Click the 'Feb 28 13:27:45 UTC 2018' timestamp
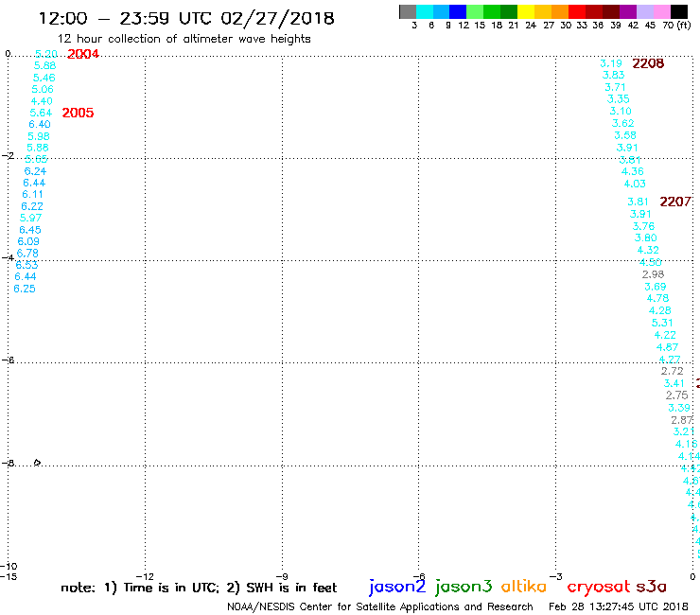This screenshot has width=700, height=615. (x=618, y=606)
